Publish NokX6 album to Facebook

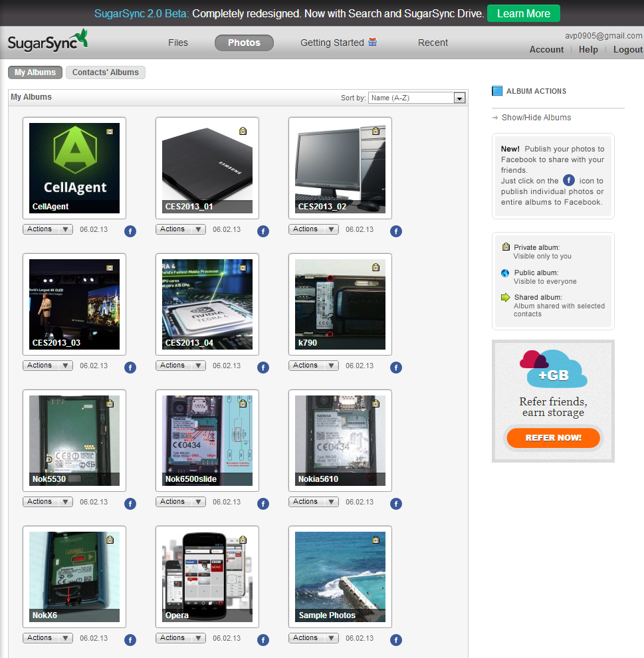pos(130,640)
